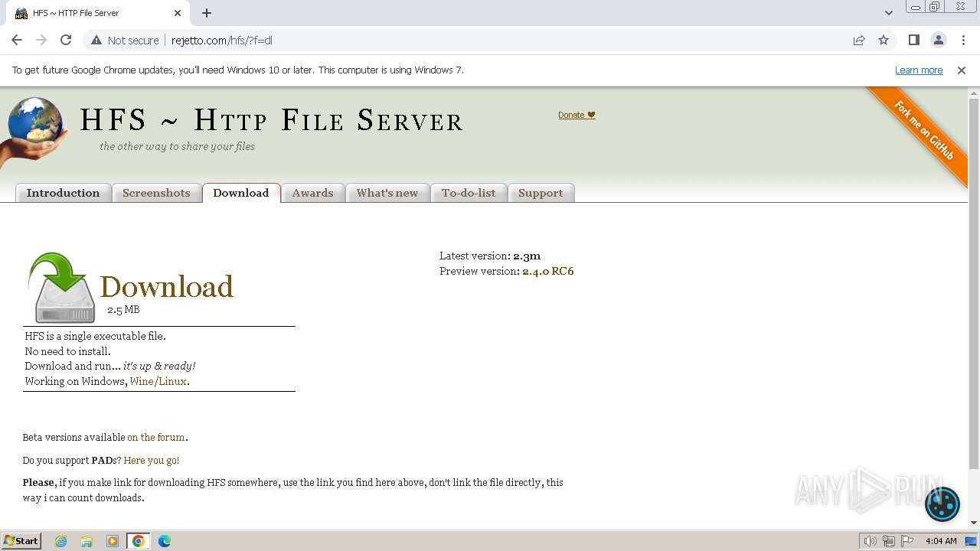
Task: Open the browser side panel icon
Action: [x=913, y=40]
